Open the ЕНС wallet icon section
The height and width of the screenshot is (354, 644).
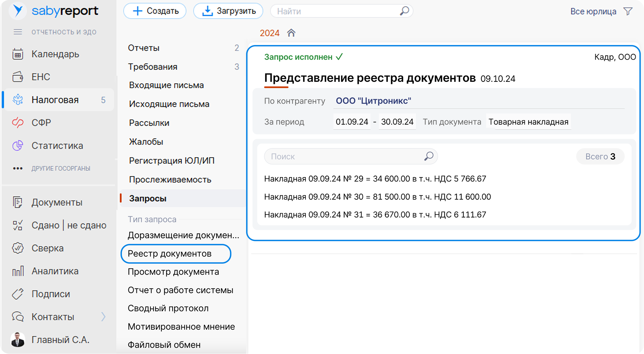pyautogui.click(x=18, y=77)
